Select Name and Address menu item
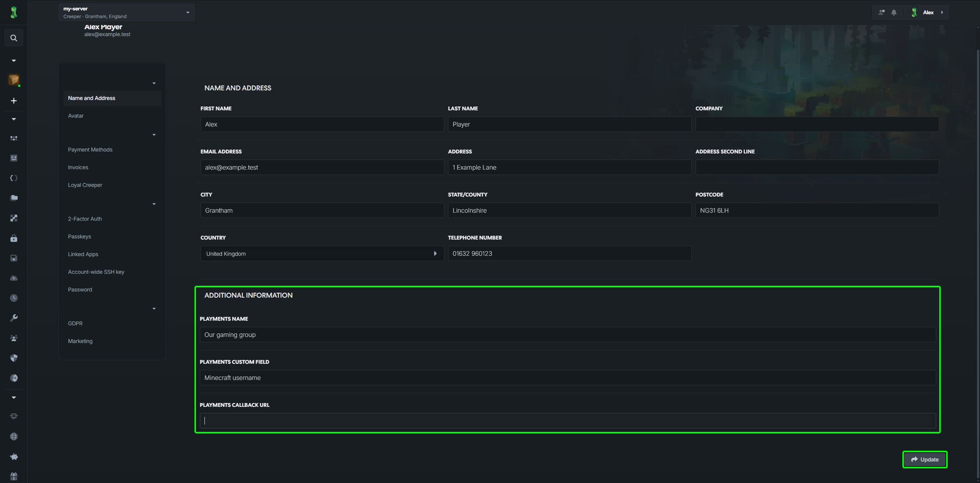This screenshot has width=980, height=483. pyautogui.click(x=112, y=98)
